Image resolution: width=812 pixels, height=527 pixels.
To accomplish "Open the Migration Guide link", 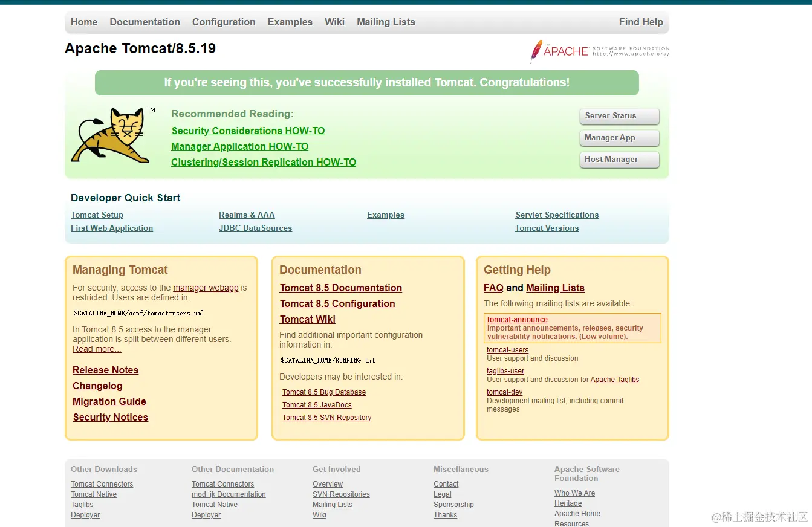I will (109, 401).
